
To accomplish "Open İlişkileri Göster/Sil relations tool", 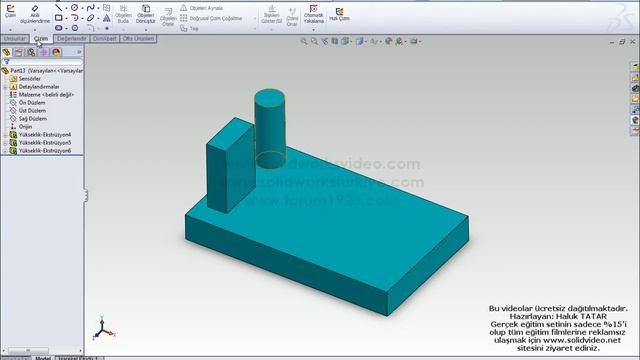I will click(x=271, y=15).
